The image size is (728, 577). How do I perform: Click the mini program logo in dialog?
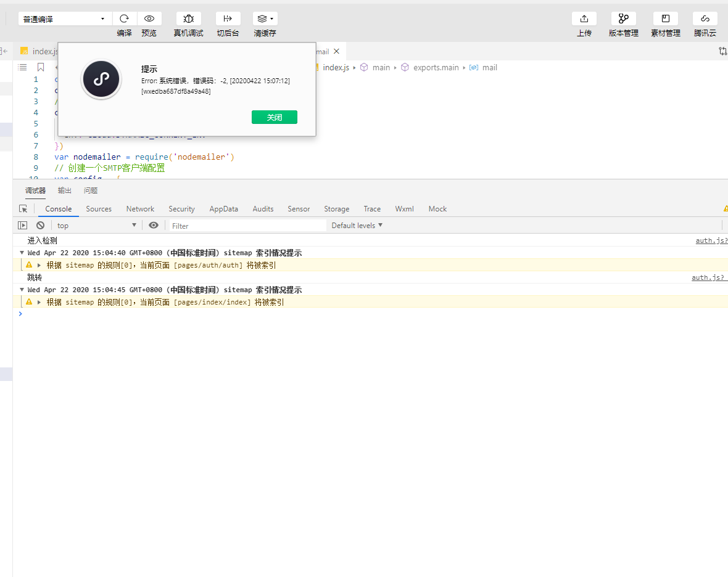101,80
